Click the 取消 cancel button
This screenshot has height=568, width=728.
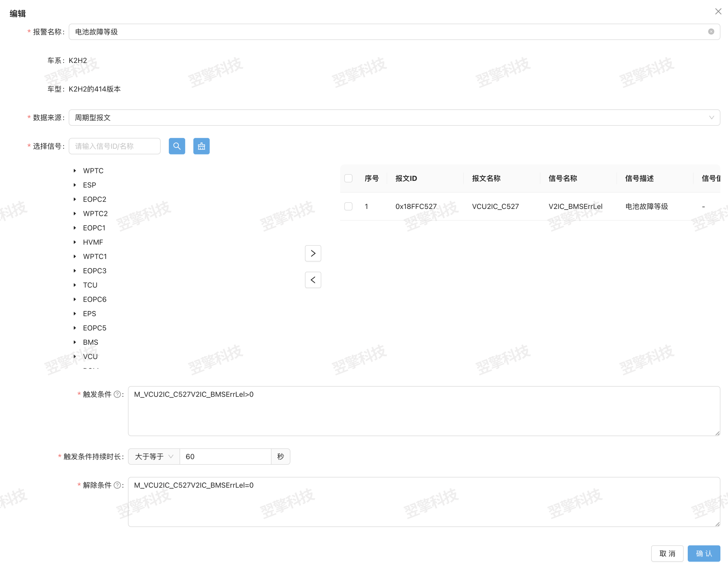pyautogui.click(x=667, y=553)
